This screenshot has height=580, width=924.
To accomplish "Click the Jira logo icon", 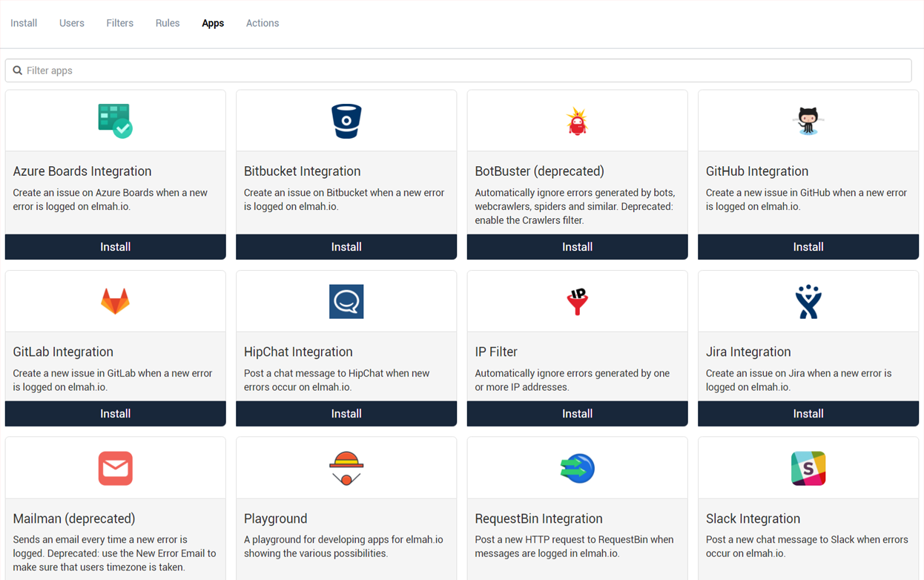I will 808,301.
